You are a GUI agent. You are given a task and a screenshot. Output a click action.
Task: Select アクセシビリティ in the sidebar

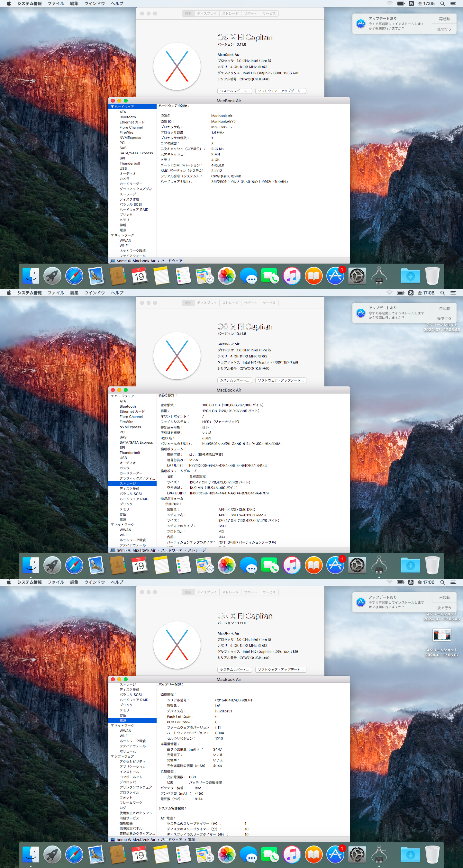pos(132,761)
